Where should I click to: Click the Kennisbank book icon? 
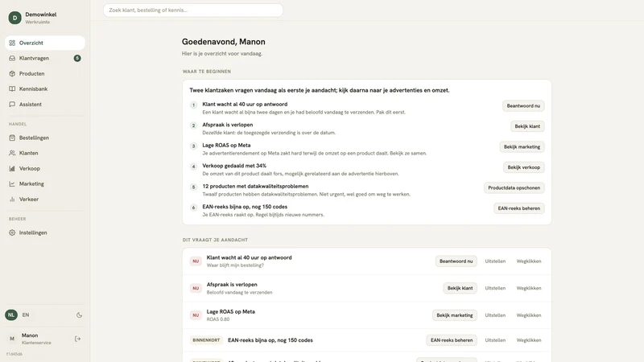tap(12, 88)
